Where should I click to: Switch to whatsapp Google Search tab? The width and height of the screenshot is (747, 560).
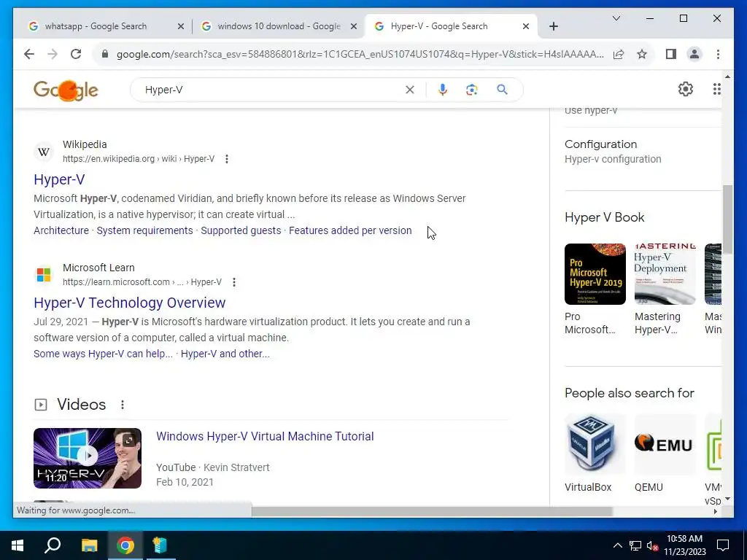(96, 26)
